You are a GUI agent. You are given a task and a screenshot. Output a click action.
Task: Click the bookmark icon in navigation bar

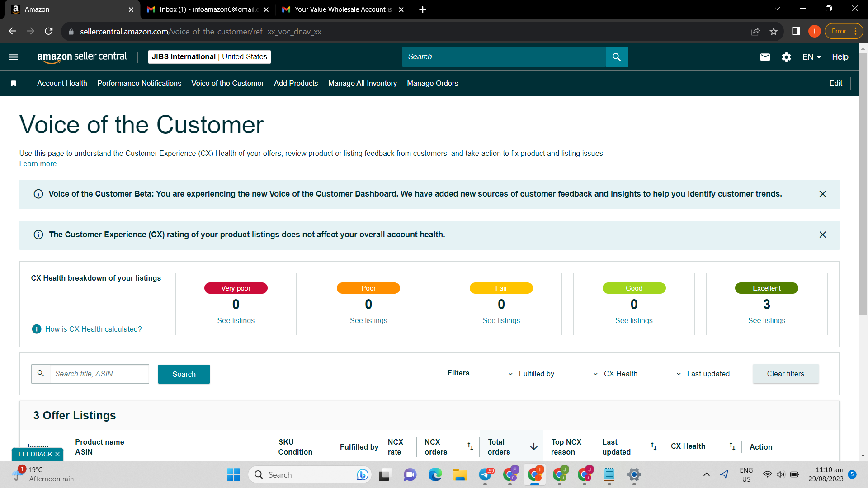click(x=14, y=84)
